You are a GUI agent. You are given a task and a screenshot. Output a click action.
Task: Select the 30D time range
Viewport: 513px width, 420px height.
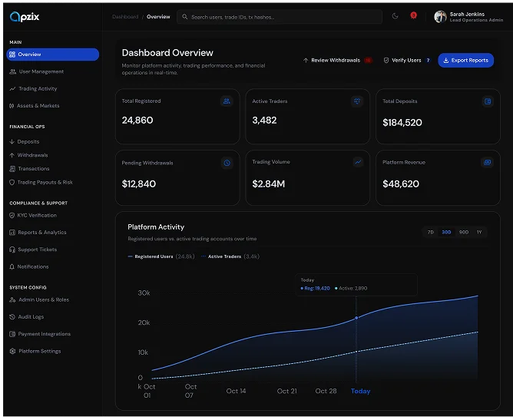pos(446,232)
